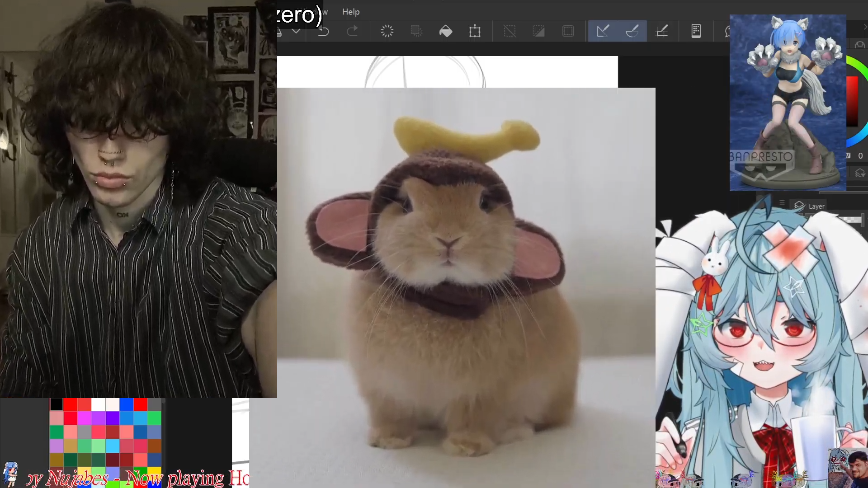Click the Clear outside selection icon
This screenshot has height=488, width=868.
416,31
